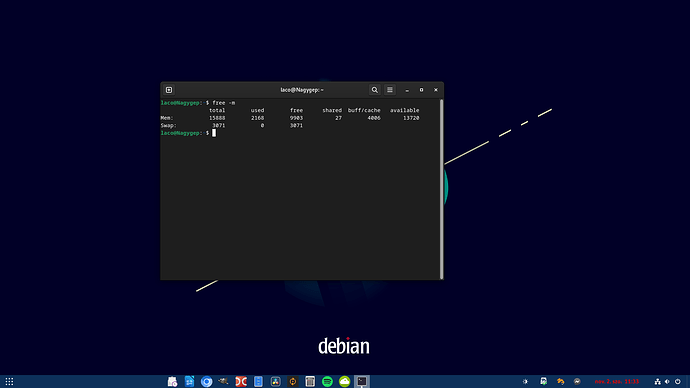Maximize the terminal window
This screenshot has height=388, width=690.
click(422, 90)
